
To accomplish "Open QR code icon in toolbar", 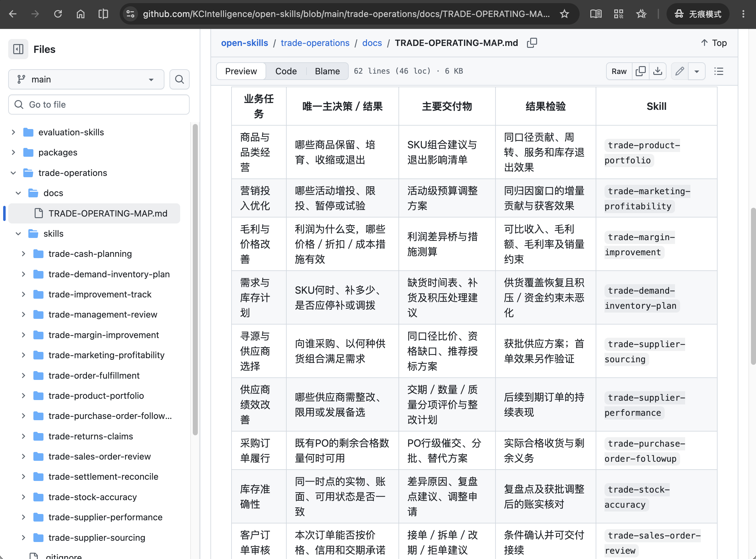I will [619, 14].
